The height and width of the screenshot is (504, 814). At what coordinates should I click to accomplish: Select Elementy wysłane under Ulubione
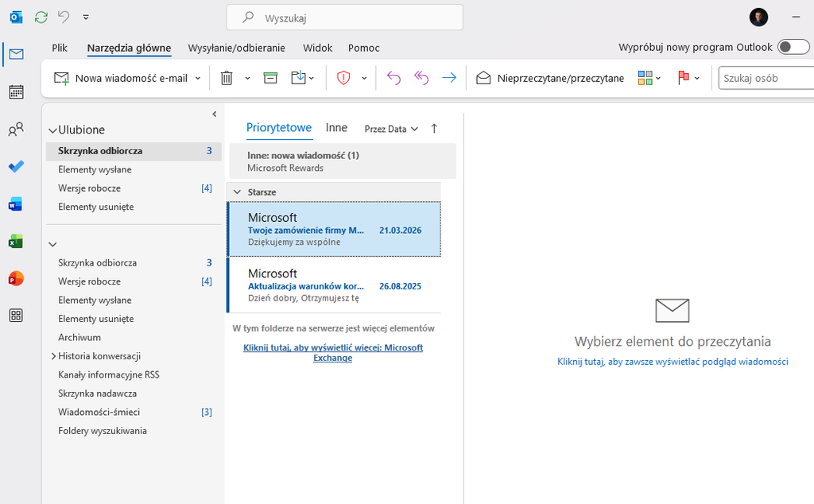pos(134,170)
